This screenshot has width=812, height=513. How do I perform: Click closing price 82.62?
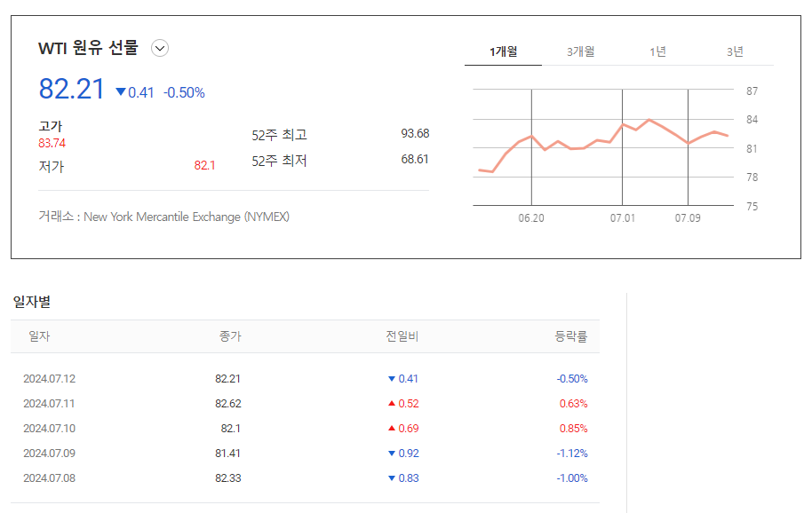pyautogui.click(x=227, y=404)
